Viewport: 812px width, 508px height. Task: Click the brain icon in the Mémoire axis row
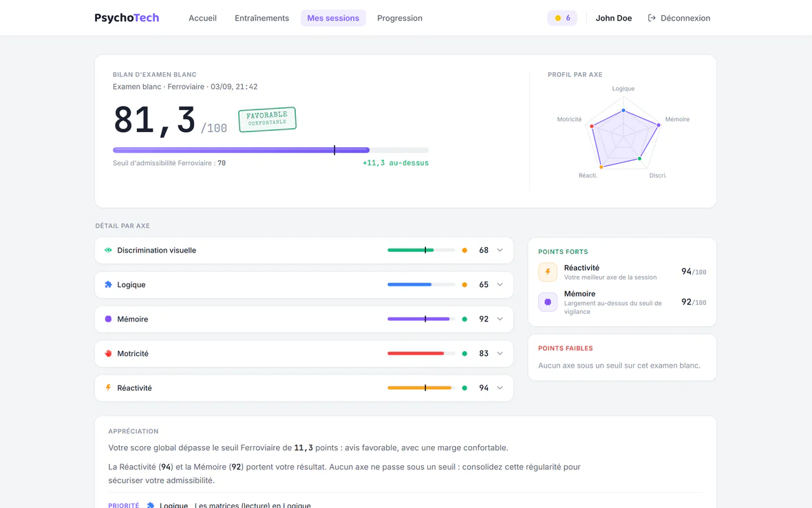[x=108, y=319]
